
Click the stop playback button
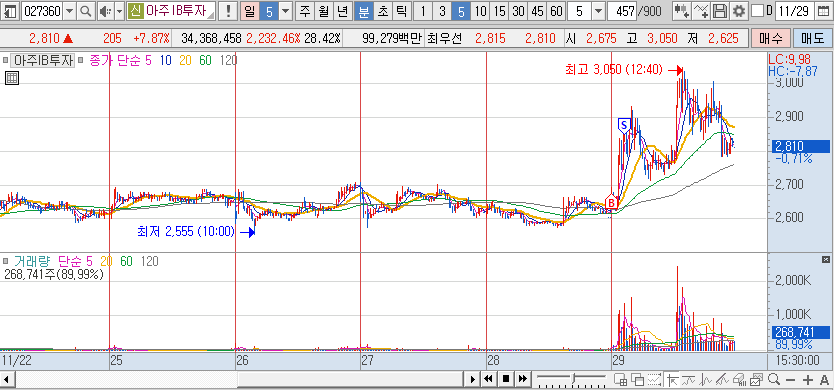tap(506, 379)
